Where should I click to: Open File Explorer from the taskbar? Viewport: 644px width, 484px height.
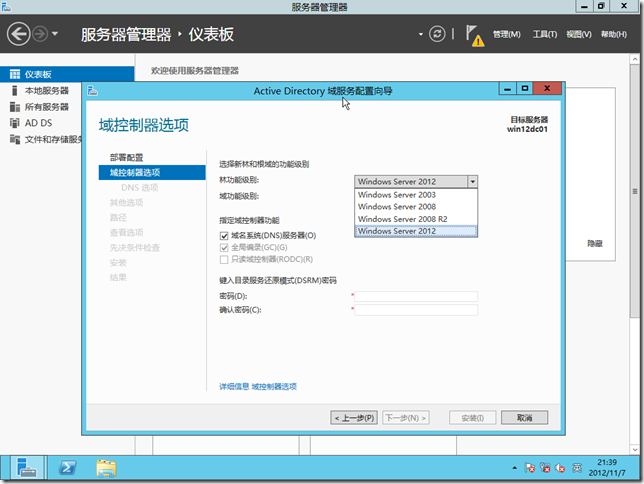click(106, 468)
